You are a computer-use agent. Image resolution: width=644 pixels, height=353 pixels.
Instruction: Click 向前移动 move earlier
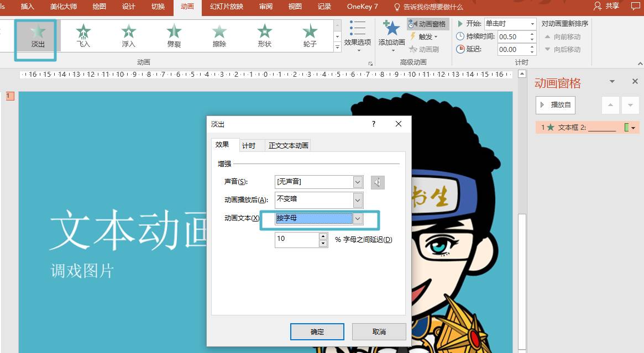click(563, 37)
